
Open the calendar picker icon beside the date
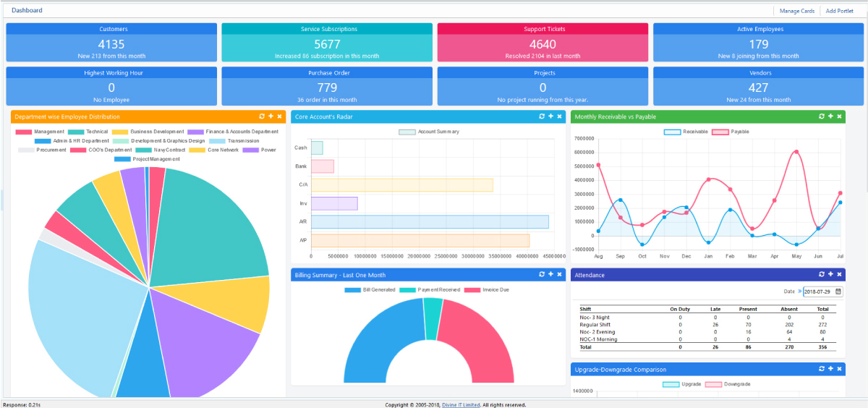pos(838,292)
